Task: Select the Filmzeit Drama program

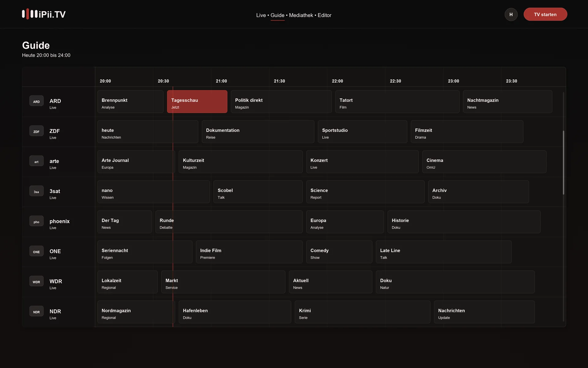Action: (x=467, y=132)
